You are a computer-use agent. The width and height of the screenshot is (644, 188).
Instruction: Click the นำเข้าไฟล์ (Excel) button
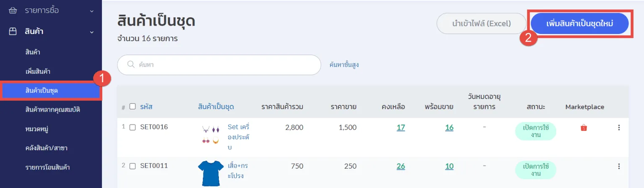coord(481,23)
